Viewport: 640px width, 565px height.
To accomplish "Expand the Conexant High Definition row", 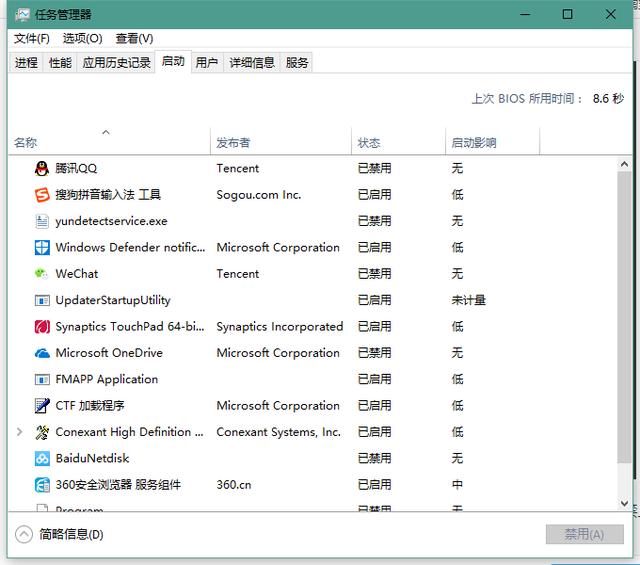I will point(19,432).
